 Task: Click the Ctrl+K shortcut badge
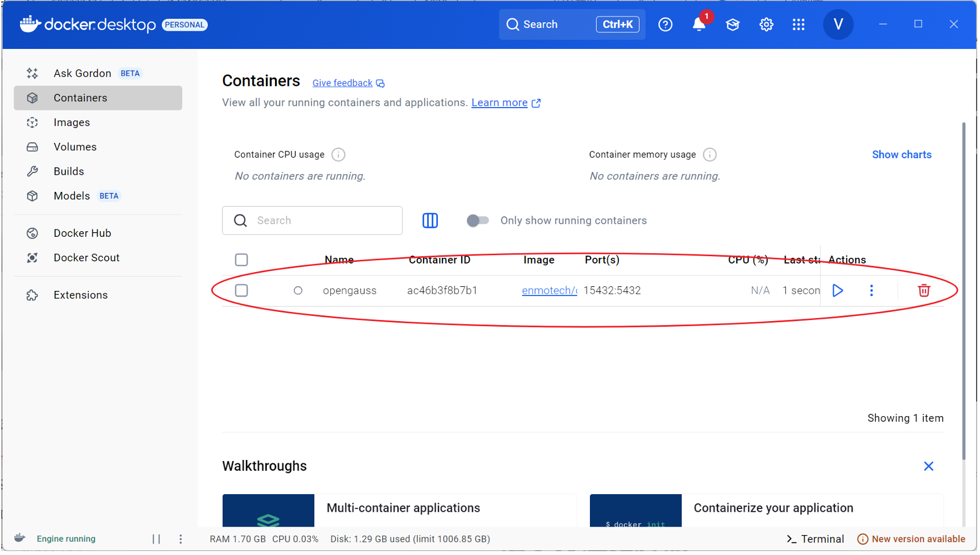[618, 24]
